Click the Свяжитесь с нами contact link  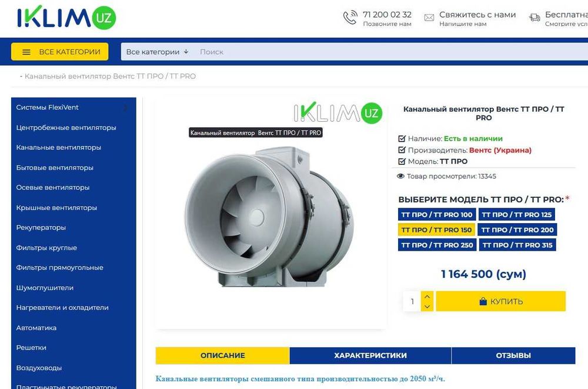[477, 15]
